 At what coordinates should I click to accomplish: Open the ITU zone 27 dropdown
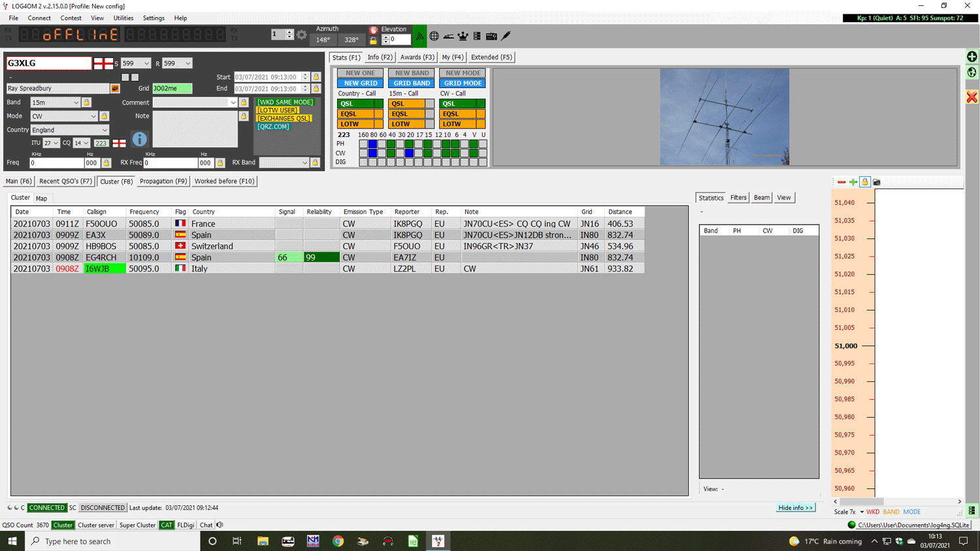point(56,143)
